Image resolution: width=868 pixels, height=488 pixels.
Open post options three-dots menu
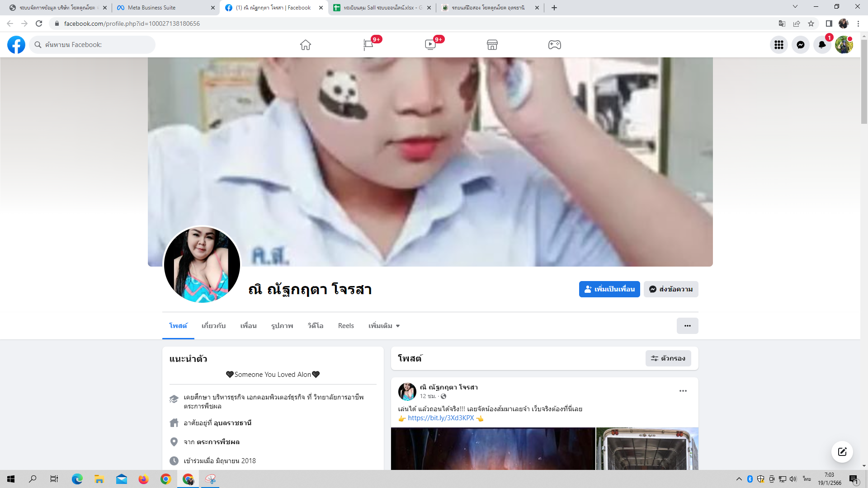click(683, 391)
